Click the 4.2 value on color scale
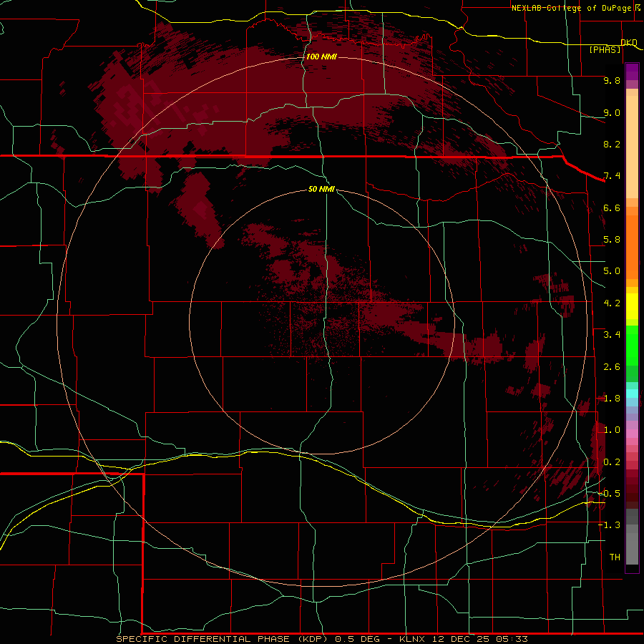This screenshot has height=644, width=644. [612, 303]
